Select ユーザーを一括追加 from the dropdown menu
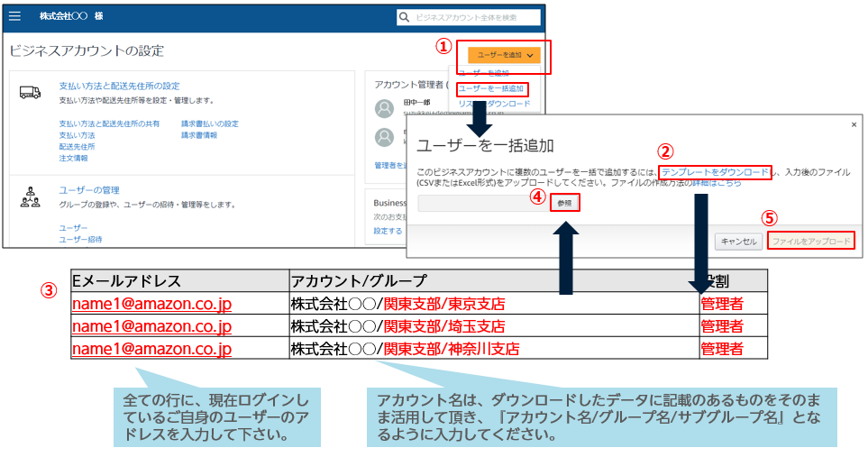 [491, 88]
